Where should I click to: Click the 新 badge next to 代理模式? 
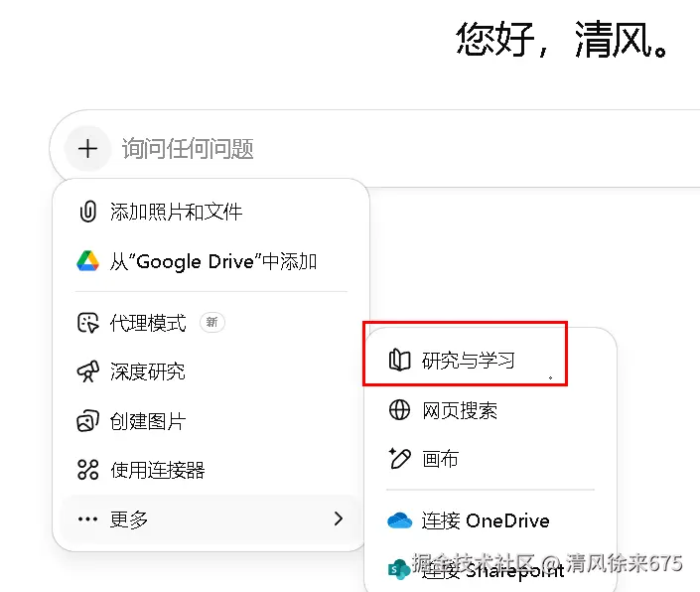click(212, 322)
